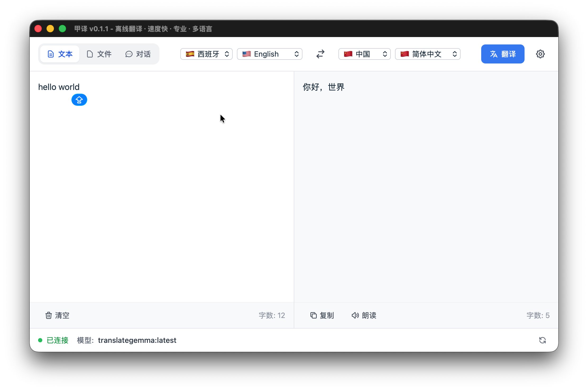Screen dimensions: 588x391
Task: Click the green connected status dot
Action: 40,340
